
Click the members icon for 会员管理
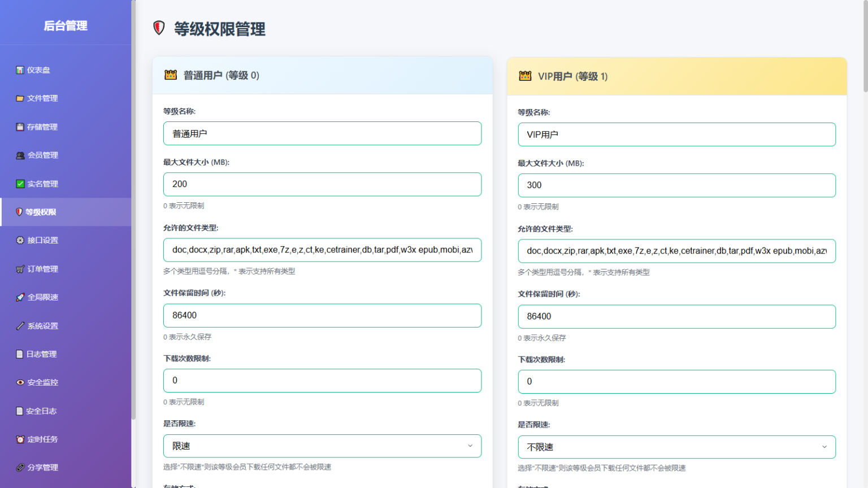[x=20, y=155]
